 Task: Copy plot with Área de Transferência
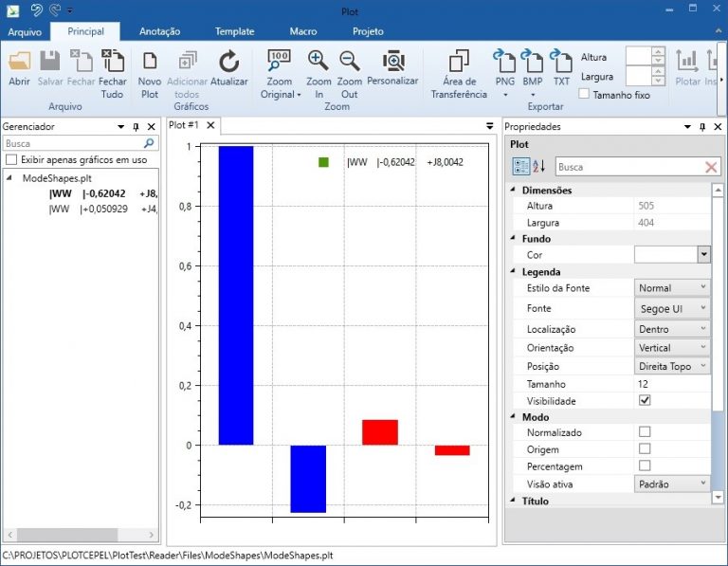point(459,63)
